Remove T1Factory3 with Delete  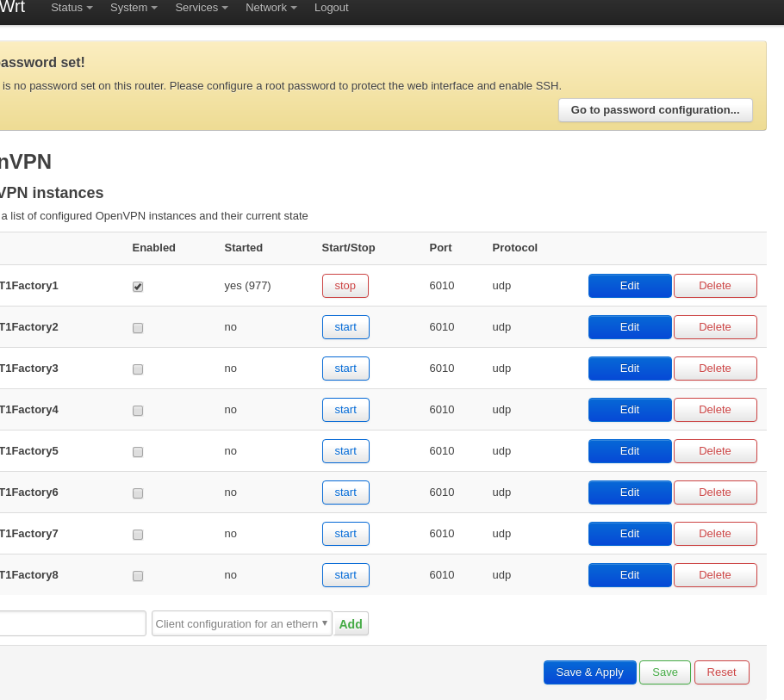tap(715, 369)
